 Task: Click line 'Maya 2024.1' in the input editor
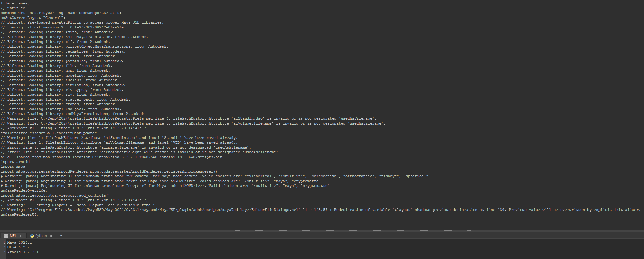(20, 243)
